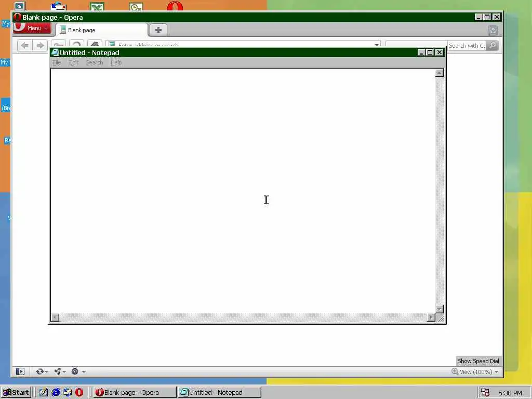Minimize the Notepad window
Viewport: 532px width, 399px height.
[421, 52]
